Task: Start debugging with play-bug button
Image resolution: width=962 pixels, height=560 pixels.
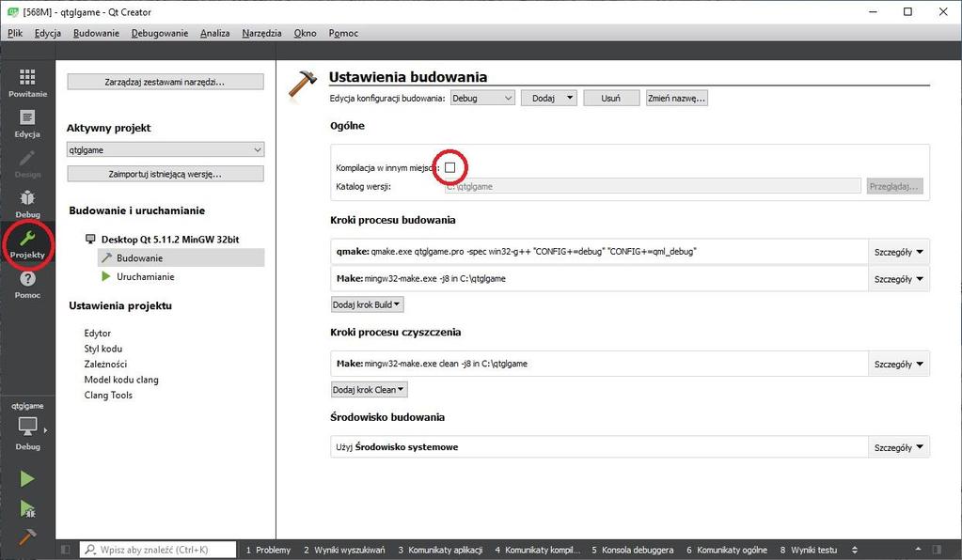Action: (27, 508)
